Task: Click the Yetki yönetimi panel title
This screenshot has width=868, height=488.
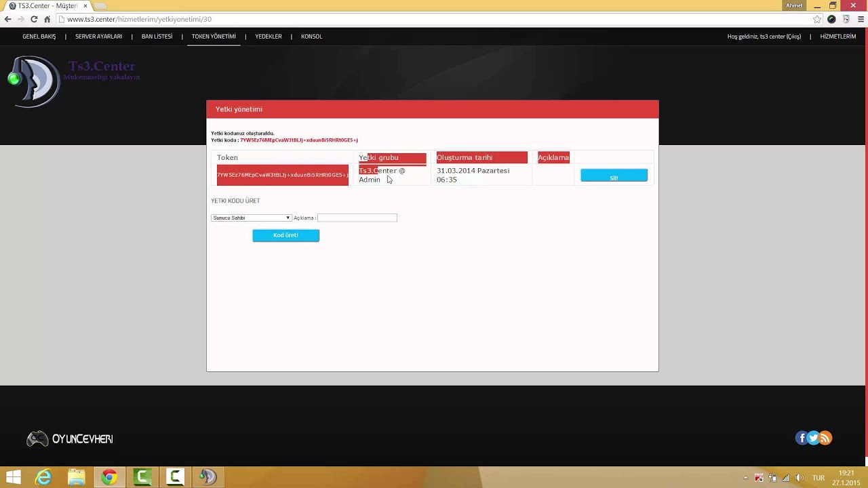Action: 239,109
